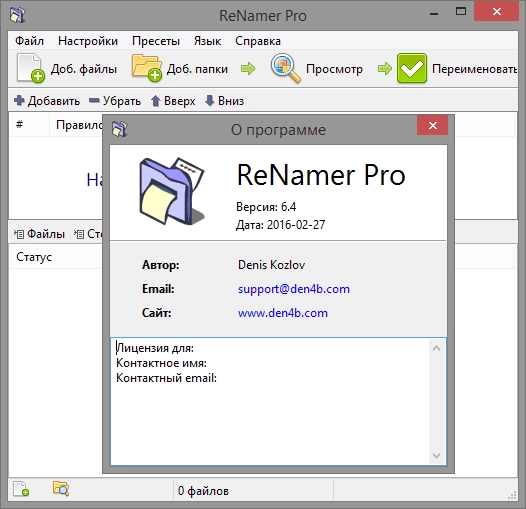Move rule up with Вверх arrow
The height and width of the screenshot is (509, 526).
[173, 101]
